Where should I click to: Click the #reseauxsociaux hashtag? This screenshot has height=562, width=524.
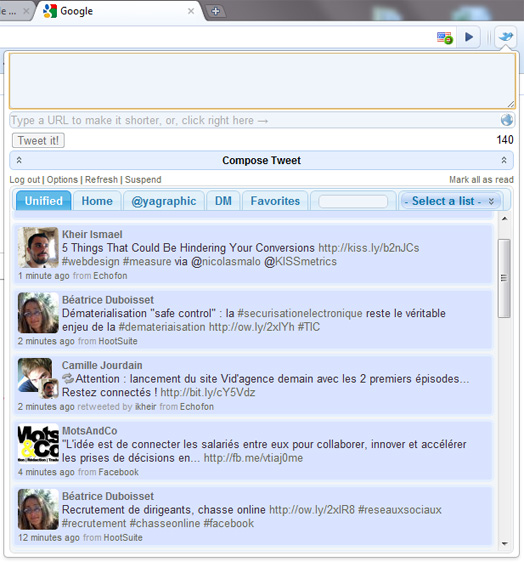click(400, 510)
